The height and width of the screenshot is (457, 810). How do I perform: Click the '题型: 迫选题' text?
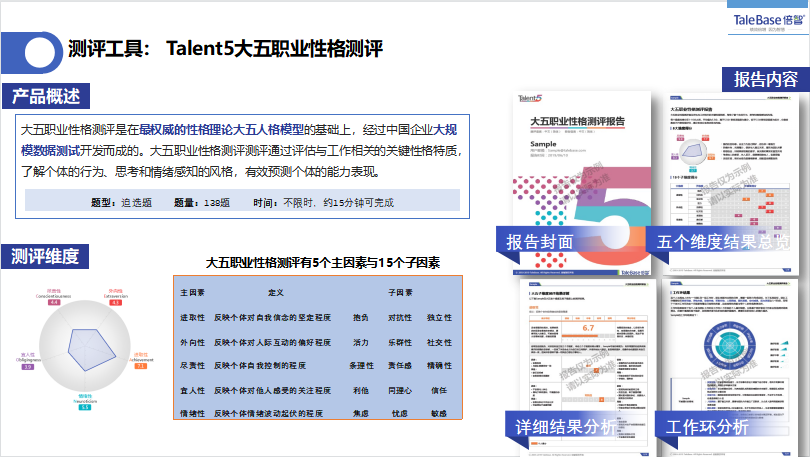click(x=121, y=202)
